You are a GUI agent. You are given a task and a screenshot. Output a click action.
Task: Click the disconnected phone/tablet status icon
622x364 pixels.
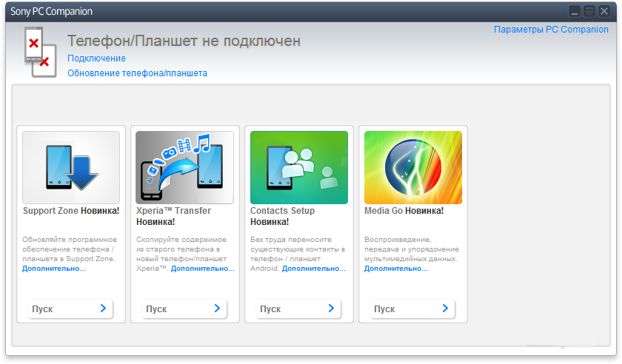click(40, 52)
